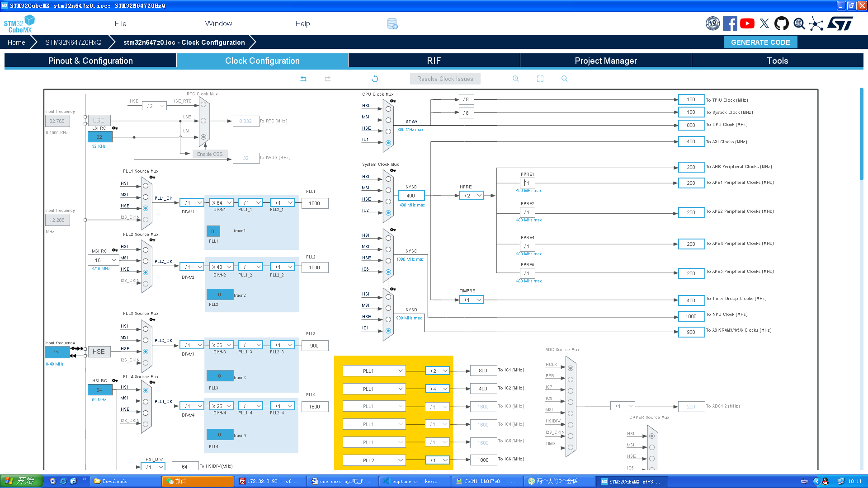Click key icon beside HSI RC
Viewport: 868px width, 488px height.
pos(115,380)
